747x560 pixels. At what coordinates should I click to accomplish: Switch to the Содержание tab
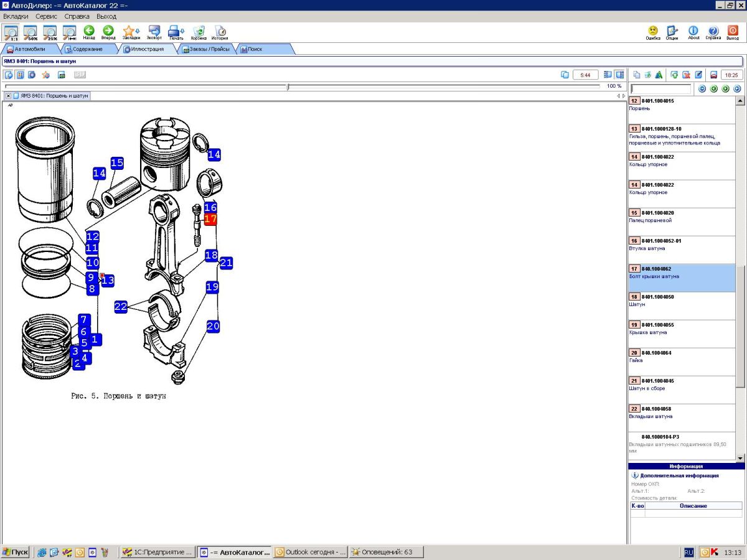click(87, 49)
